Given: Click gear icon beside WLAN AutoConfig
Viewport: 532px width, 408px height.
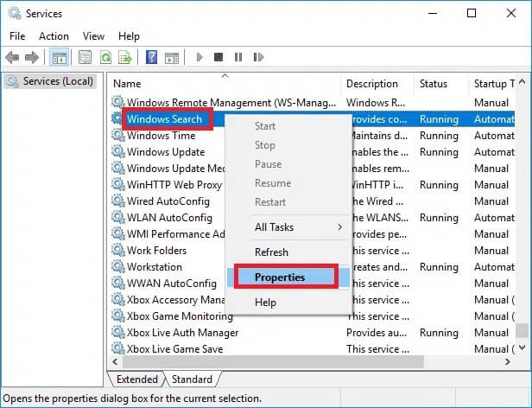Looking at the screenshot, I should click(x=118, y=218).
